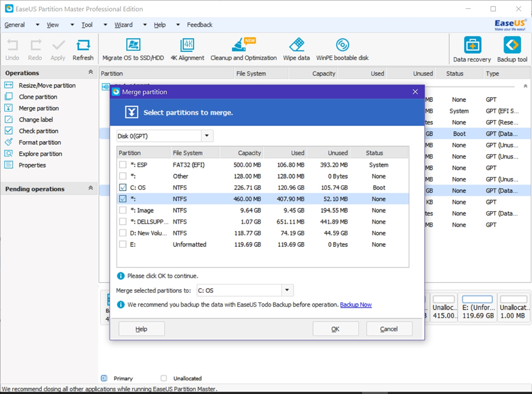Select Resize/Move partition in Operations
This screenshot has height=394, width=532.
click(47, 85)
